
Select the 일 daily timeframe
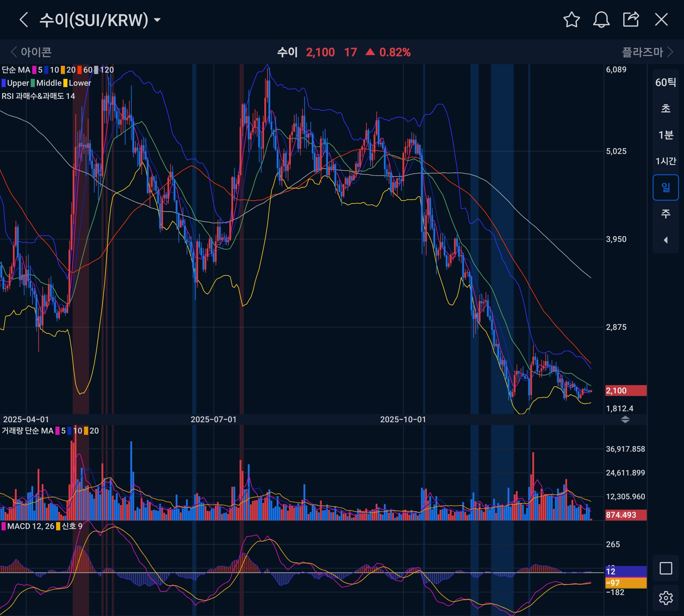[x=666, y=187]
